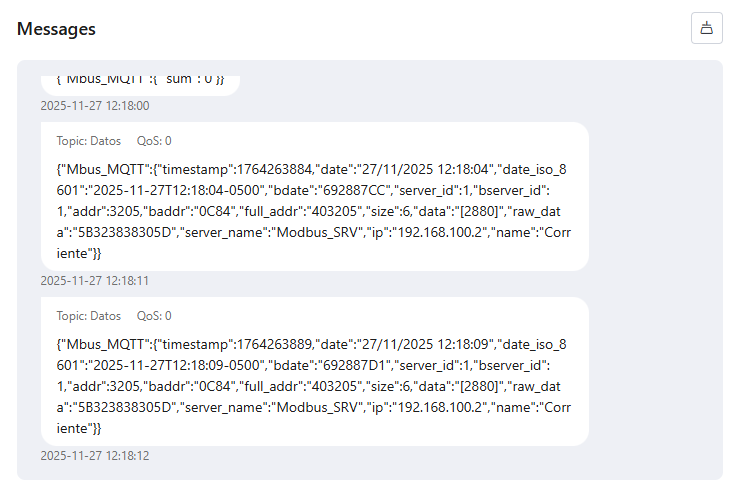Clear messages with the broom icon
This screenshot has width=737, height=490.
click(x=706, y=29)
